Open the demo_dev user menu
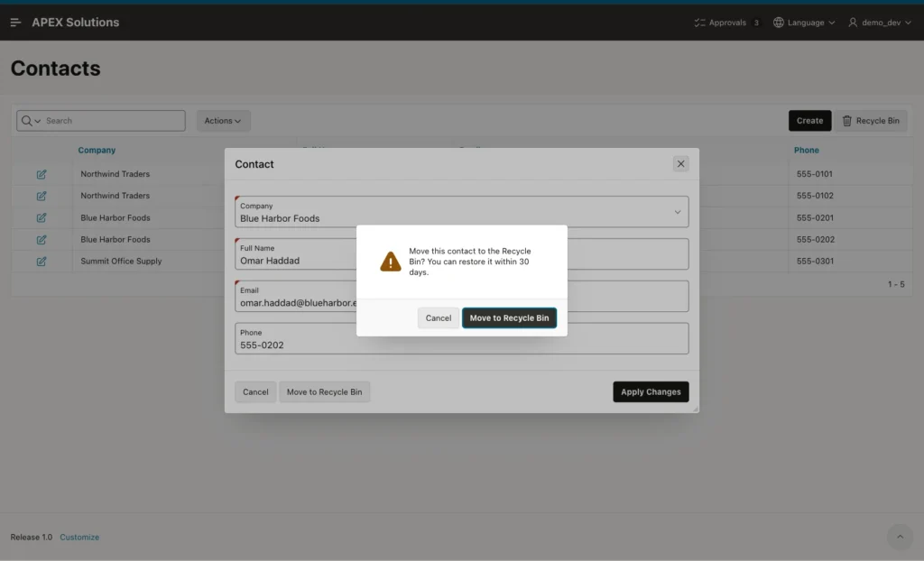The width and height of the screenshot is (924, 561). coord(879,23)
